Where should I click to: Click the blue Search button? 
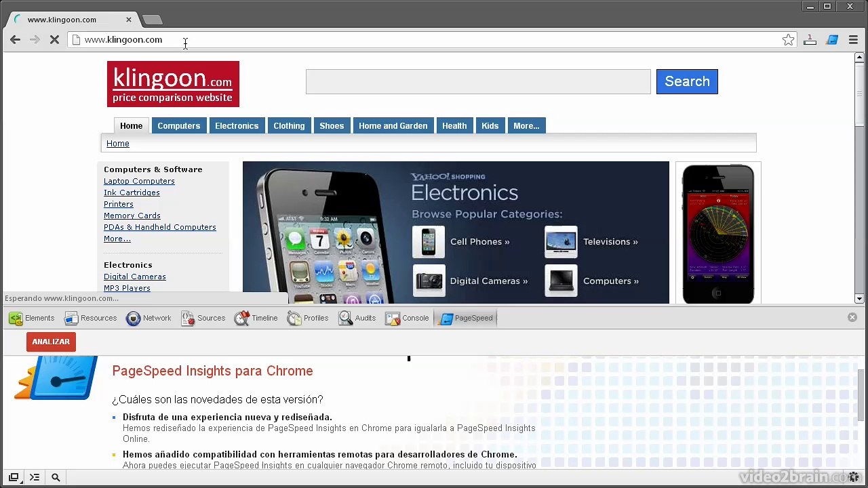click(x=687, y=81)
